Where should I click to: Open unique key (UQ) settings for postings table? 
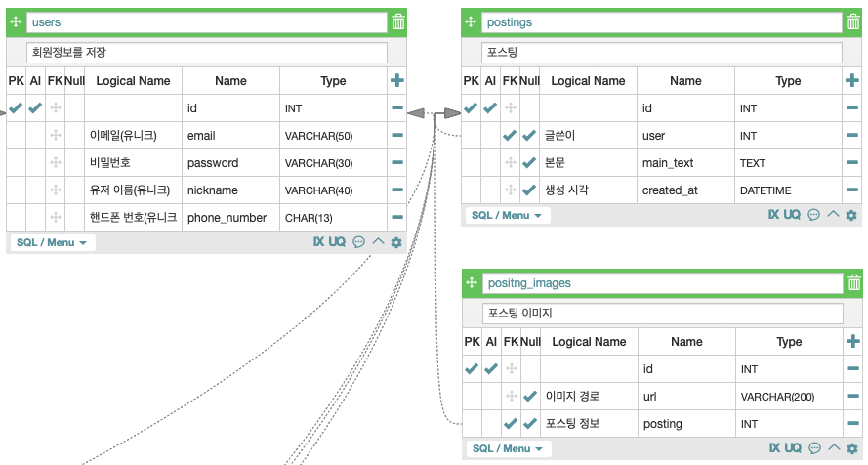792,215
